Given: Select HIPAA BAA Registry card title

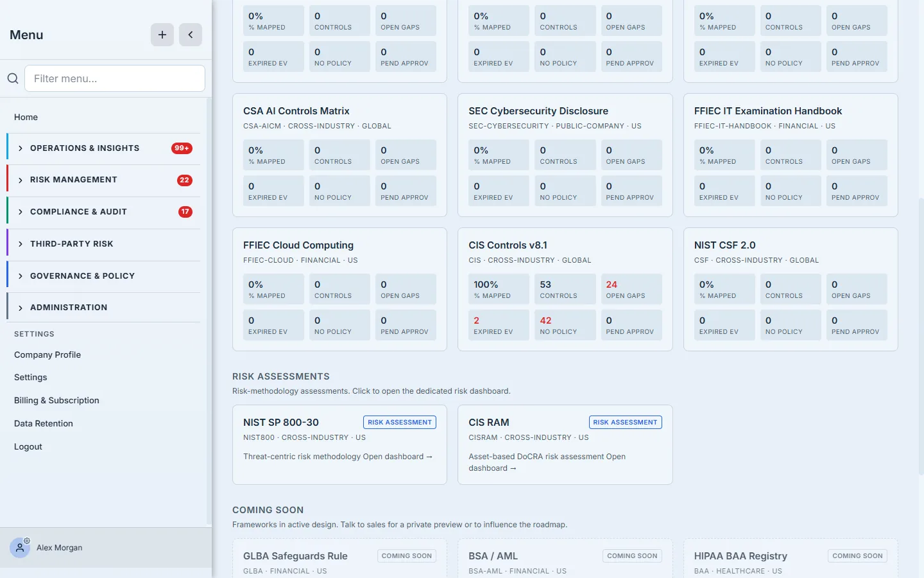Looking at the screenshot, I should 740,556.
